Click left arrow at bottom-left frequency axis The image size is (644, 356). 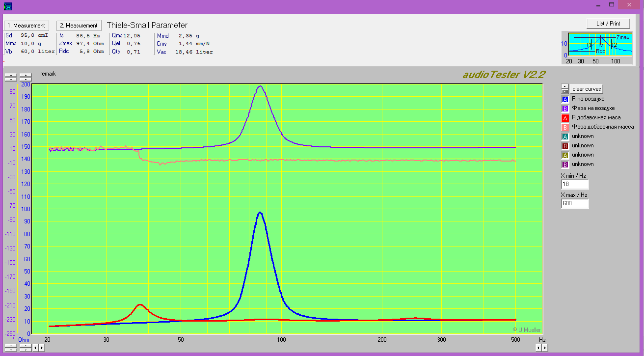(x=35, y=348)
